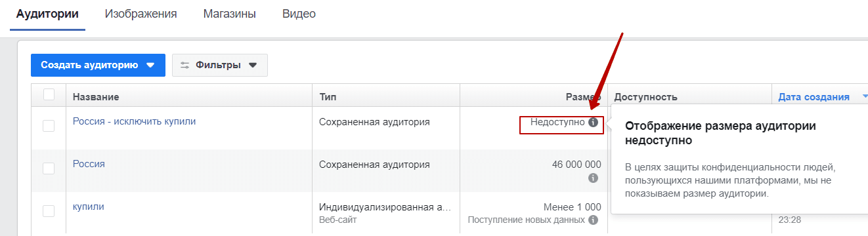Click the filter sliders icon on Фильтры
This screenshot has height=236, width=868.
[184, 65]
